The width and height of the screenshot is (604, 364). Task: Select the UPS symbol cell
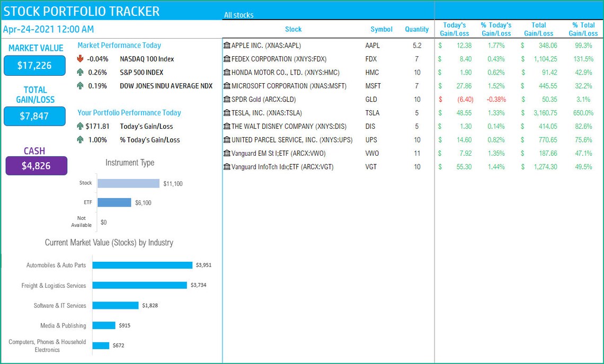(x=371, y=140)
